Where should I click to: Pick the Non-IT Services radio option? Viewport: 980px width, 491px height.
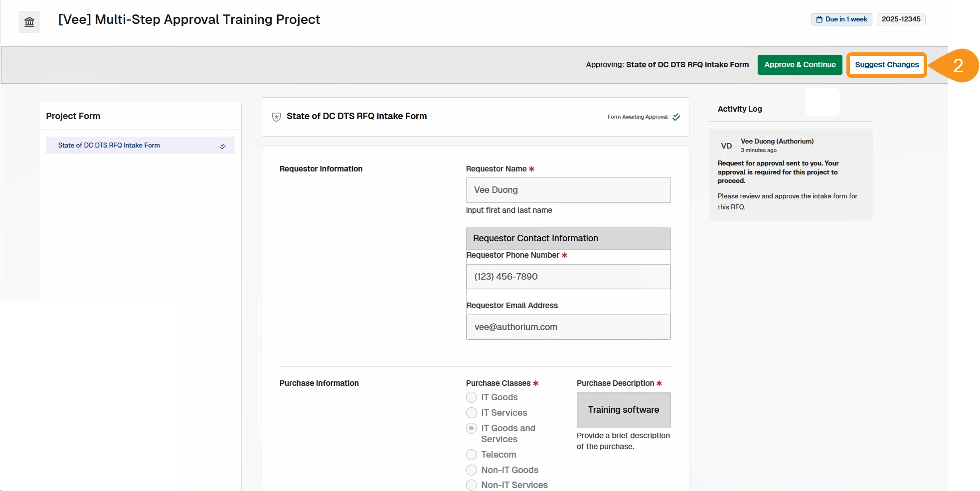[472, 485]
